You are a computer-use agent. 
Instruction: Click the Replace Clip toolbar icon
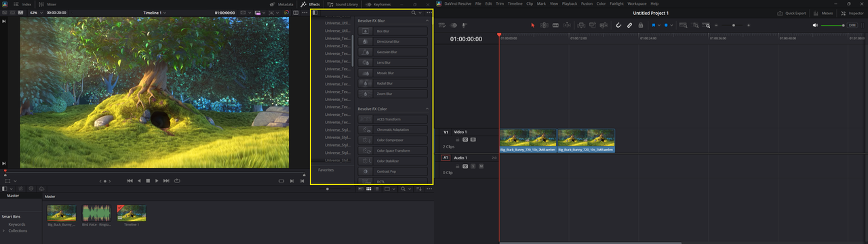point(604,25)
